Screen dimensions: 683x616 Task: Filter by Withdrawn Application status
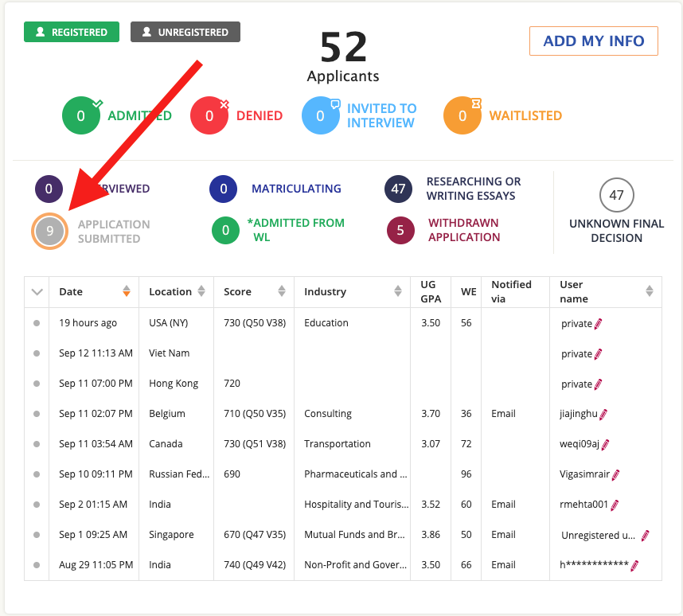[400, 230]
